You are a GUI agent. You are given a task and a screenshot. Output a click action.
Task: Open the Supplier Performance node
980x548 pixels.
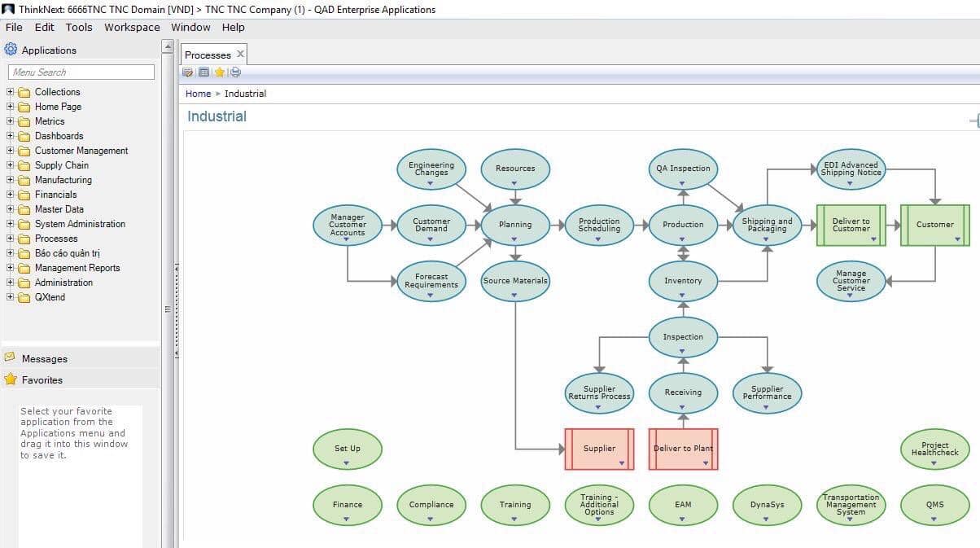(x=767, y=392)
